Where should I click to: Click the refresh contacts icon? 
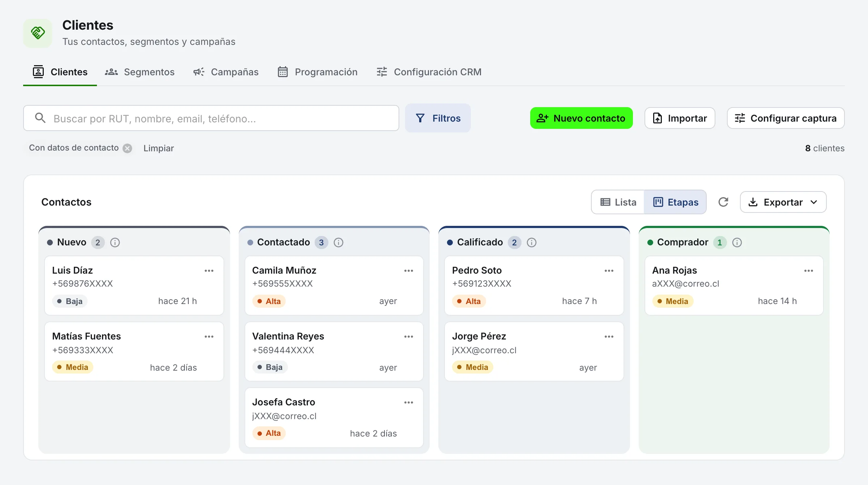click(723, 202)
